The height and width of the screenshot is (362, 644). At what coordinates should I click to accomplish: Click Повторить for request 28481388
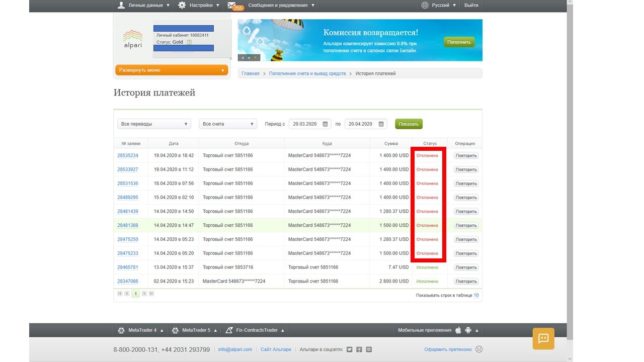pyautogui.click(x=466, y=226)
